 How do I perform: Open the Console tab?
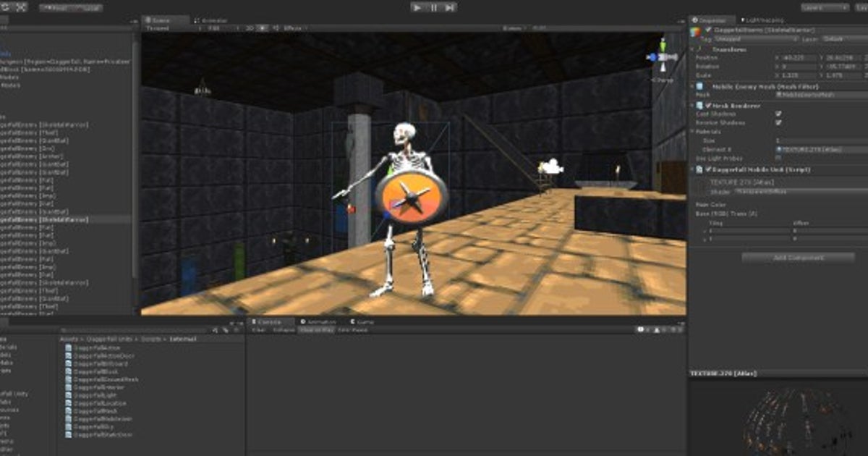[x=271, y=321]
